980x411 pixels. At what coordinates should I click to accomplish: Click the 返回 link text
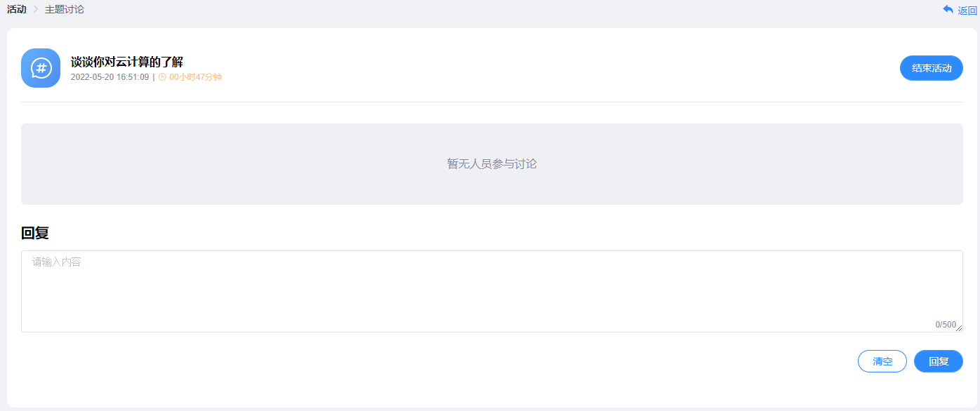(967, 11)
